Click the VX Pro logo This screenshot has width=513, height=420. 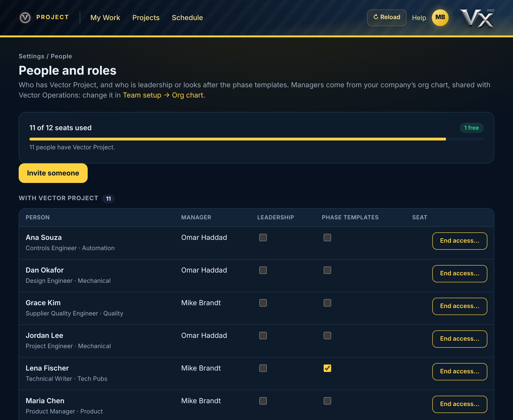click(477, 18)
